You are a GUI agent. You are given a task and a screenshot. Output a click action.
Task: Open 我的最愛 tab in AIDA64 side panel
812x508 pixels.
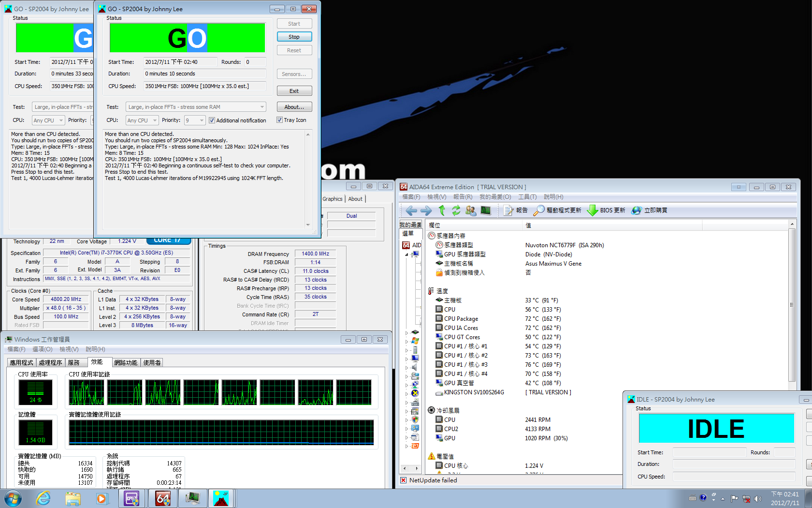pos(410,225)
